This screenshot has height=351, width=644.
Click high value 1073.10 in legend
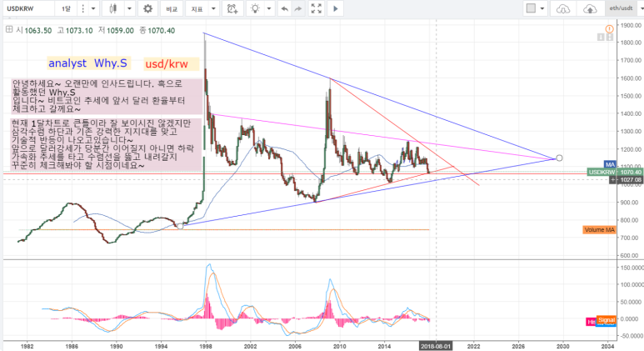click(79, 30)
